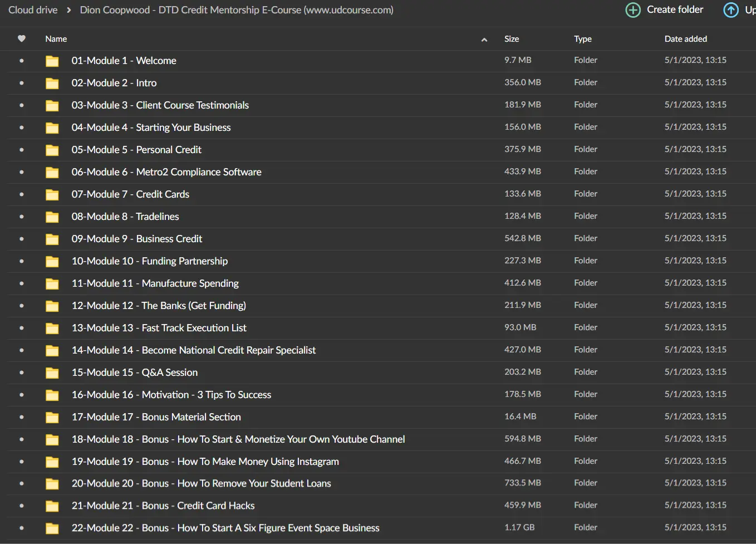This screenshot has height=544, width=756.
Task: Toggle favorite dot for Module 17 Bonus Material Section
Action: pyautogui.click(x=22, y=417)
